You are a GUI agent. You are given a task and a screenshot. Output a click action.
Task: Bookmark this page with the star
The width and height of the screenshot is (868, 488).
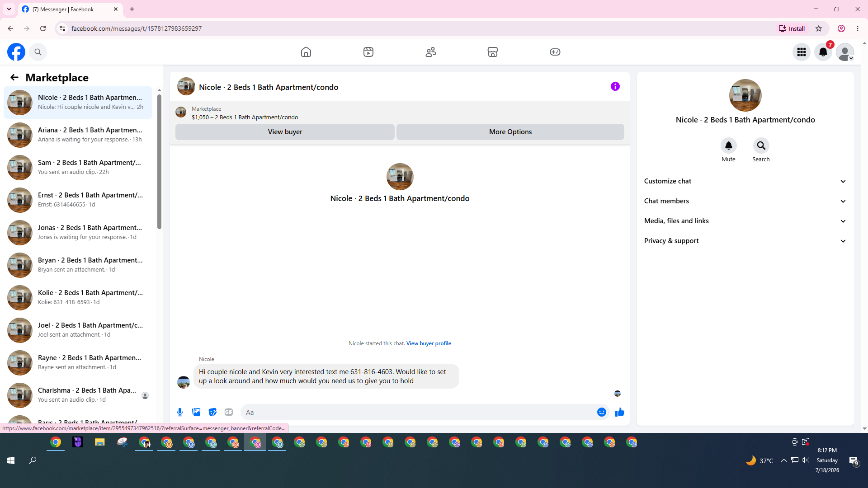click(819, 28)
